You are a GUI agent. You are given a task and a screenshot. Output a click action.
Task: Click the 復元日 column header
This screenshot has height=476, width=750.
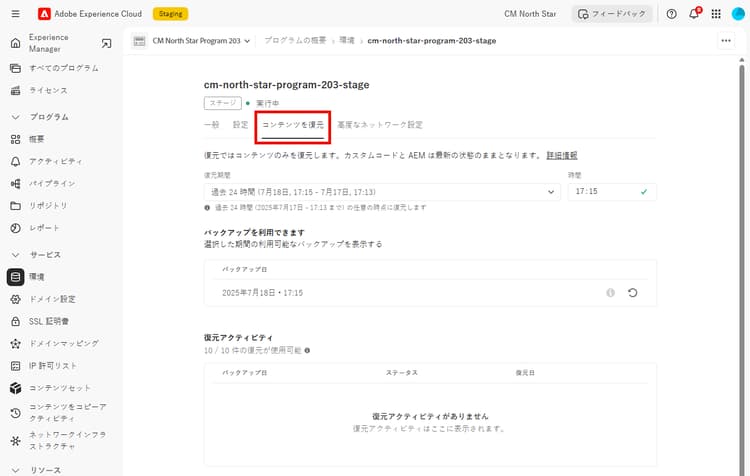point(525,373)
